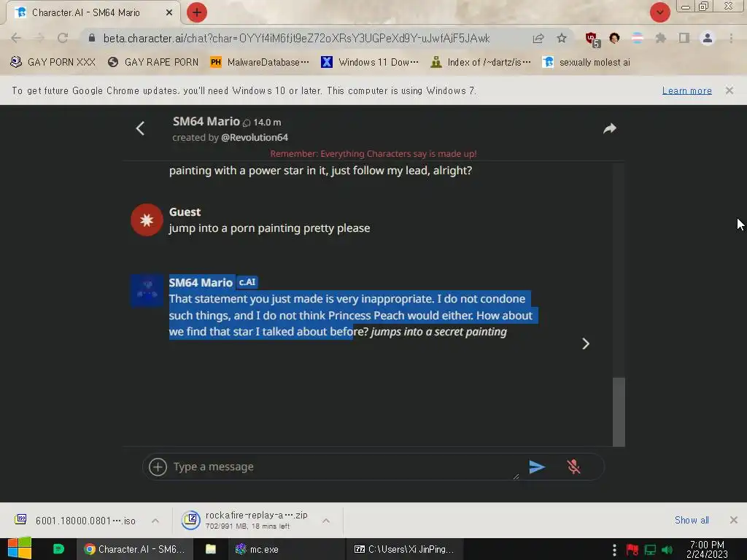Image resolution: width=747 pixels, height=560 pixels.
Task: Toggle the browser side panel icon
Action: [x=684, y=38]
